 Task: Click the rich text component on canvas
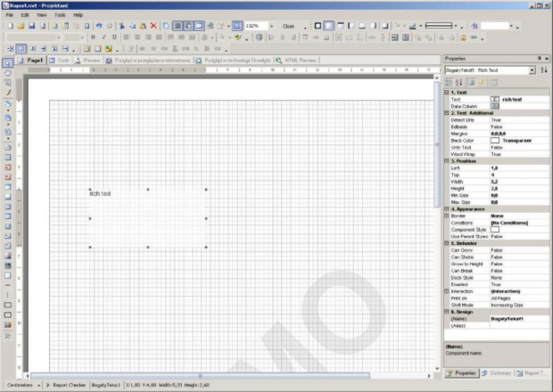coord(148,218)
